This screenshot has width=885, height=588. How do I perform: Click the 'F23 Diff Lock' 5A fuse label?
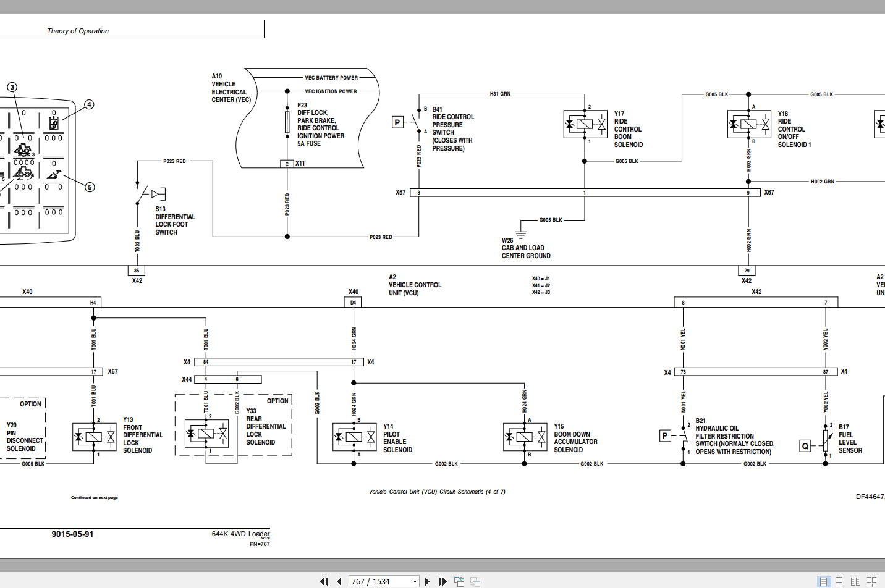(x=321, y=124)
